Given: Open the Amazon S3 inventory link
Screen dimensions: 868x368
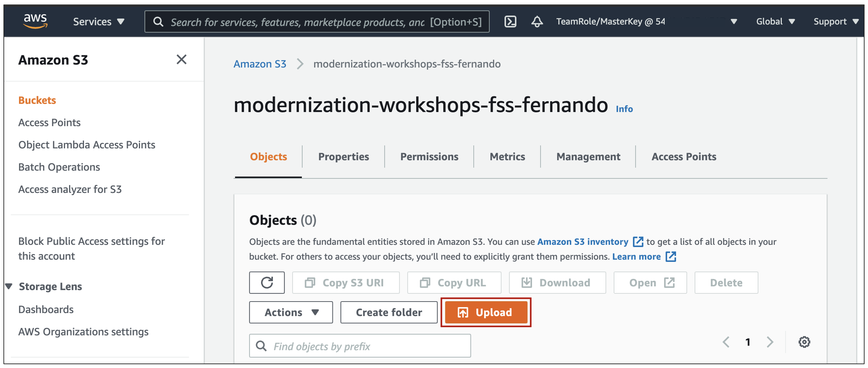Looking at the screenshot, I should 583,242.
